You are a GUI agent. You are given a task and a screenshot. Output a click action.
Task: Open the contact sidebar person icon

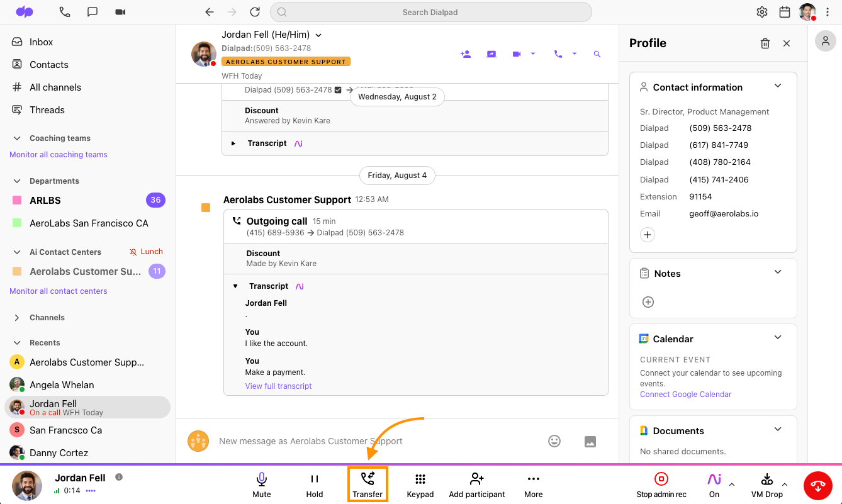824,42
